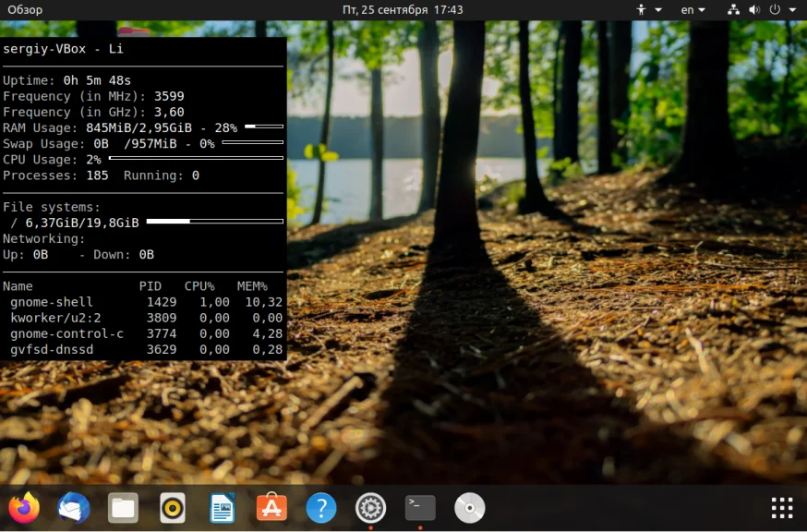Launch Rhythmbox music player
The width and height of the screenshot is (807, 532).
point(173,507)
